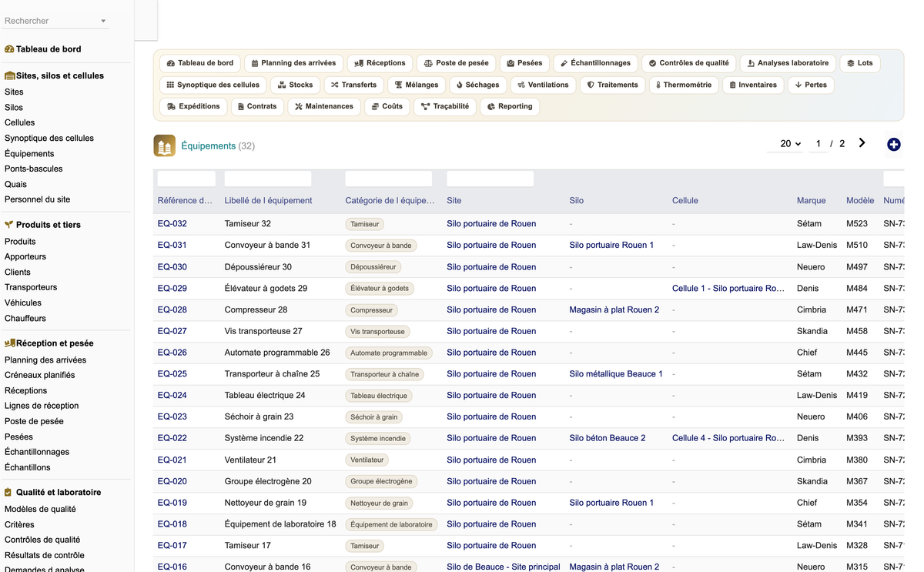The image size is (924, 572).
Task: Sort by Marque column header
Action: 812,201
